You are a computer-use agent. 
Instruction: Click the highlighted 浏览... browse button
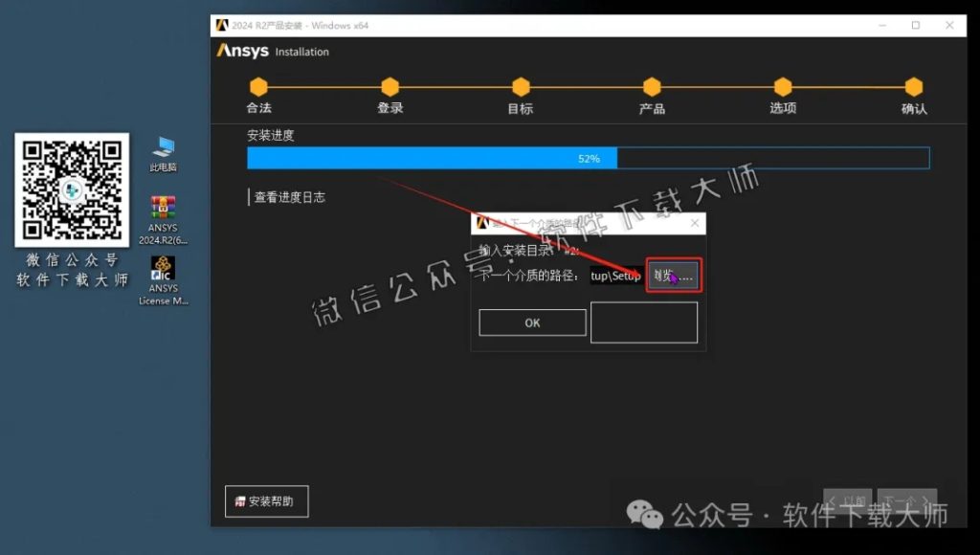[x=672, y=276]
